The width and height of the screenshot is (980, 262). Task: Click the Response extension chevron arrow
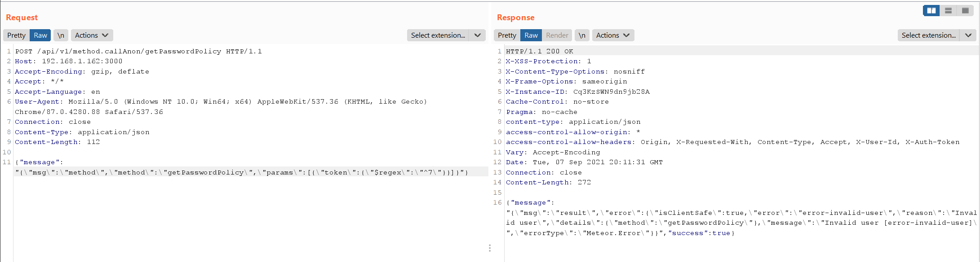pos(968,35)
